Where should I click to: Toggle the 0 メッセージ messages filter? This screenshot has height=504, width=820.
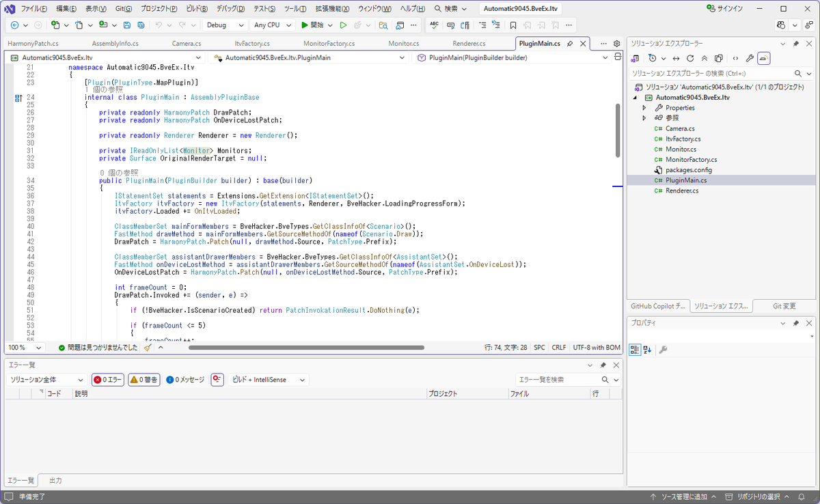[185, 380]
